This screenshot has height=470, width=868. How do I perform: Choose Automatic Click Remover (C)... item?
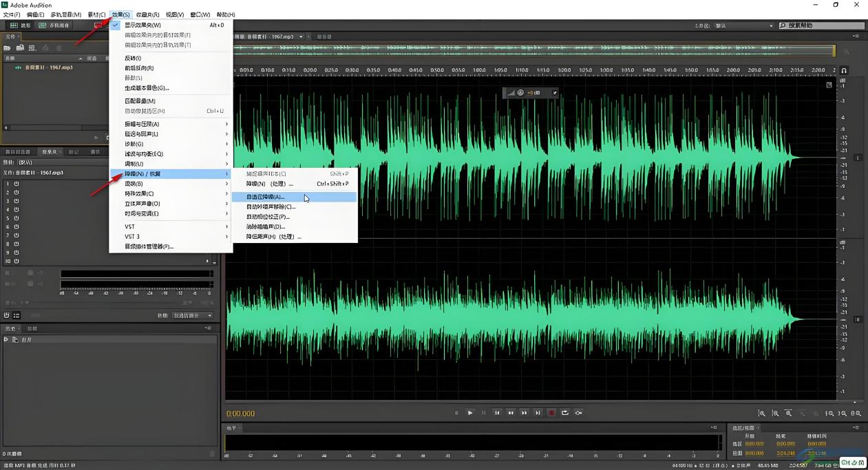click(x=295, y=206)
